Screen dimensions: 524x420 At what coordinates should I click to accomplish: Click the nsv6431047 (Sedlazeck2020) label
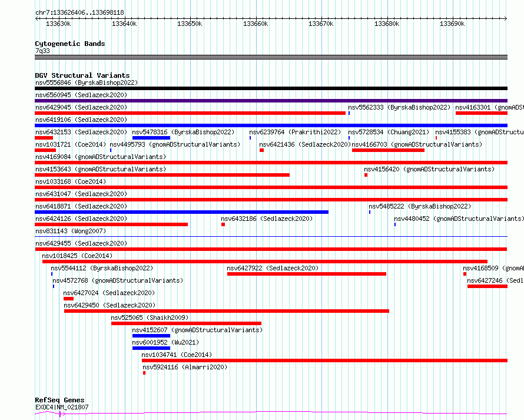(81, 194)
